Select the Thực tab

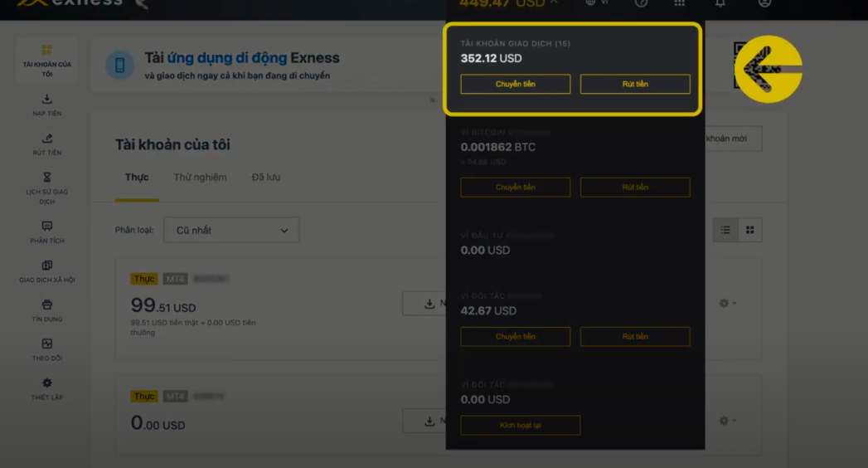[x=137, y=178]
